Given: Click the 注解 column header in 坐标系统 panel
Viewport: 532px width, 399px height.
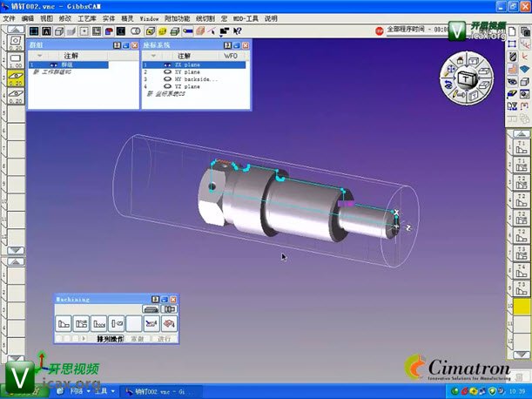Looking at the screenshot, I should click(x=185, y=56).
